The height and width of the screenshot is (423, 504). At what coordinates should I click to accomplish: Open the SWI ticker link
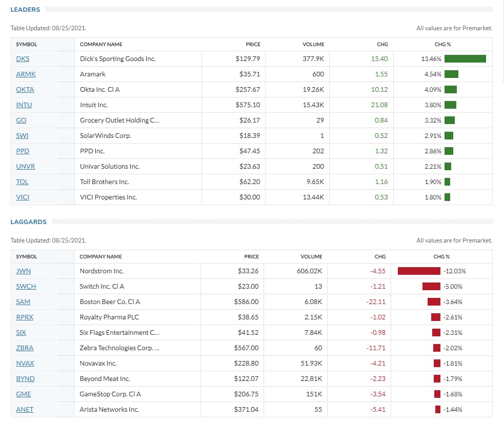click(x=22, y=136)
